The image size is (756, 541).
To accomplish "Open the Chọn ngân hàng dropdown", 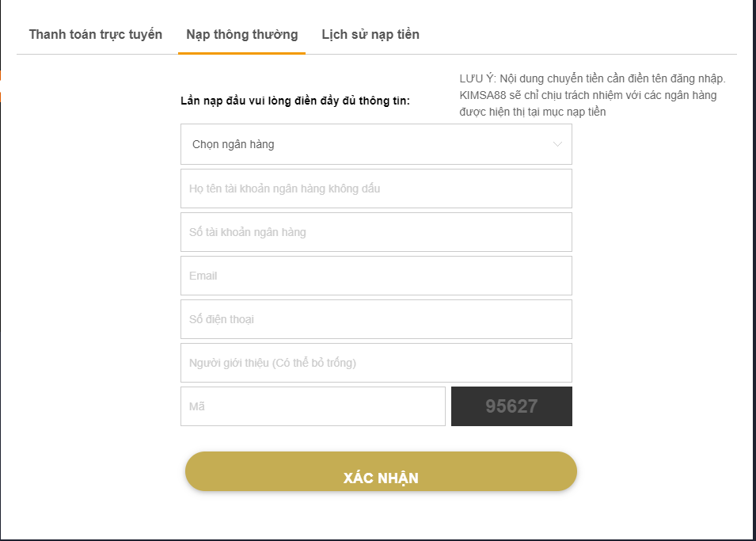I will pos(376,144).
